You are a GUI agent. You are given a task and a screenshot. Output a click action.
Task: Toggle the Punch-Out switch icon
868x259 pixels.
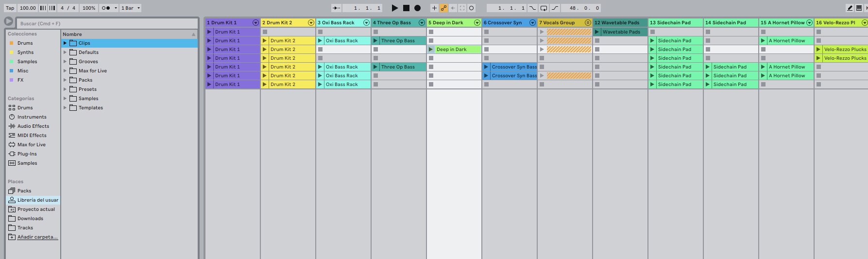[x=555, y=8]
